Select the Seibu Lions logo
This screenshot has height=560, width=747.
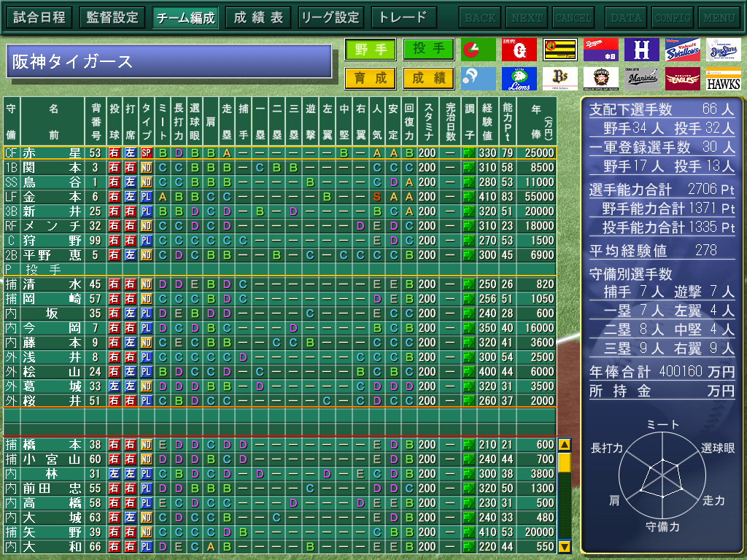(519, 79)
